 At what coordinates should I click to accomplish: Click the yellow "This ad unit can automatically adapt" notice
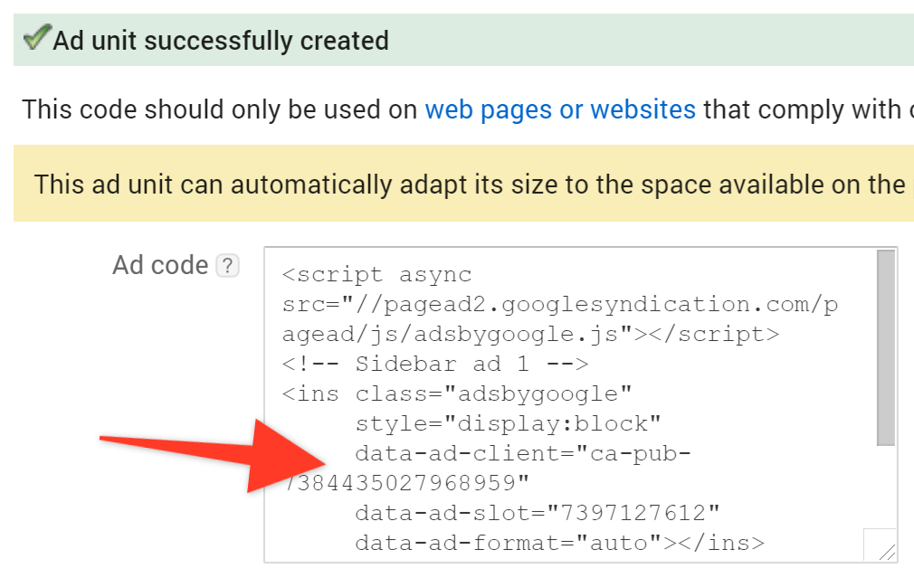pos(463,184)
